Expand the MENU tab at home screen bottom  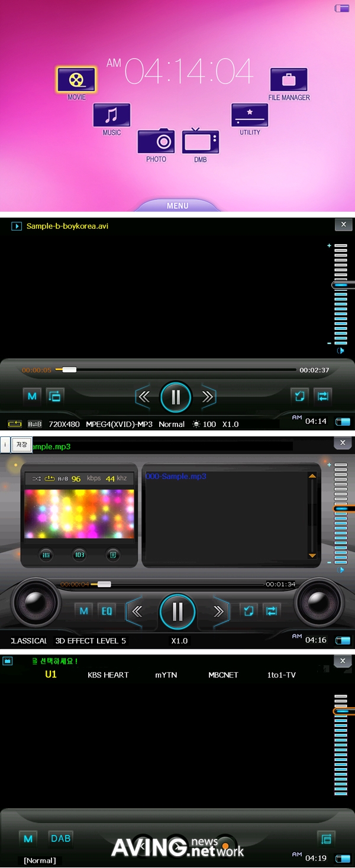pyautogui.click(x=177, y=206)
